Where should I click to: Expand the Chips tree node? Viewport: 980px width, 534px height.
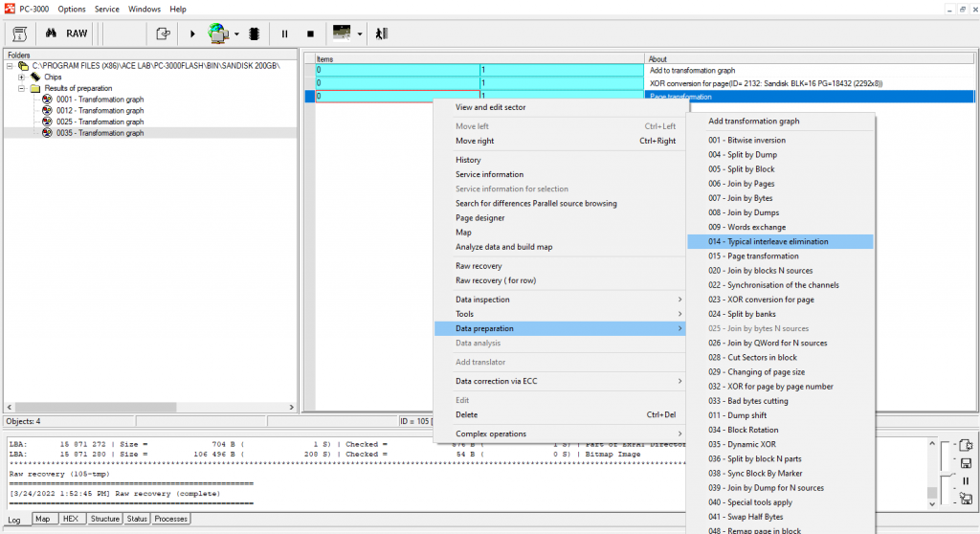pyautogui.click(x=21, y=77)
